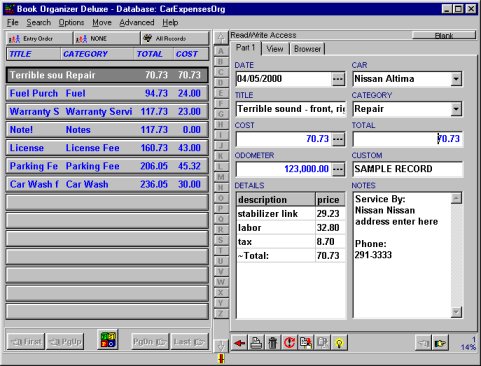Click ellipsis button beside ODOMETER field

[x=338, y=169]
